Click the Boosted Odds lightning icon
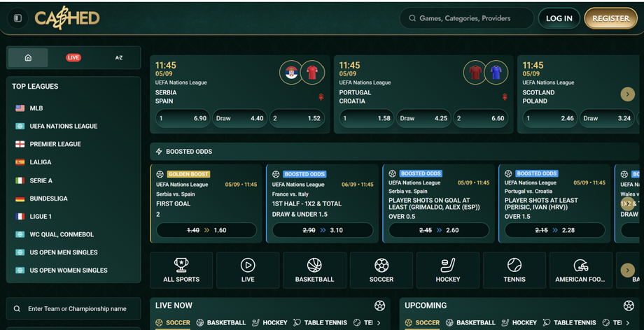The width and height of the screenshot is (644, 330). [x=159, y=152]
